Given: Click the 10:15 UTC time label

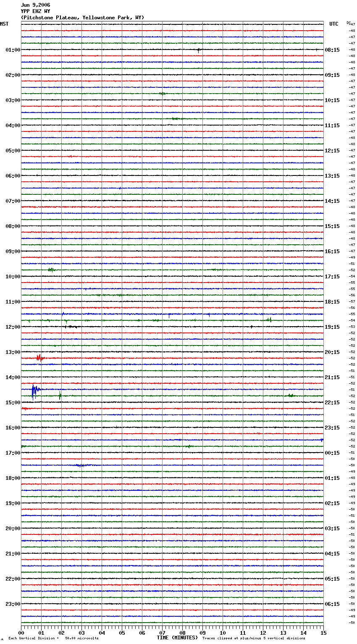Looking at the screenshot, I should coord(332,100).
